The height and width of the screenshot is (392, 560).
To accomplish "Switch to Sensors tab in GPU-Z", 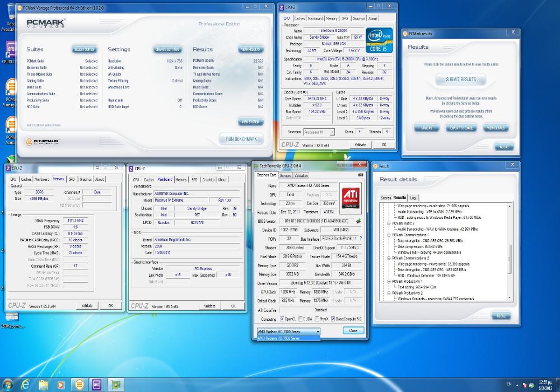I will point(285,175).
